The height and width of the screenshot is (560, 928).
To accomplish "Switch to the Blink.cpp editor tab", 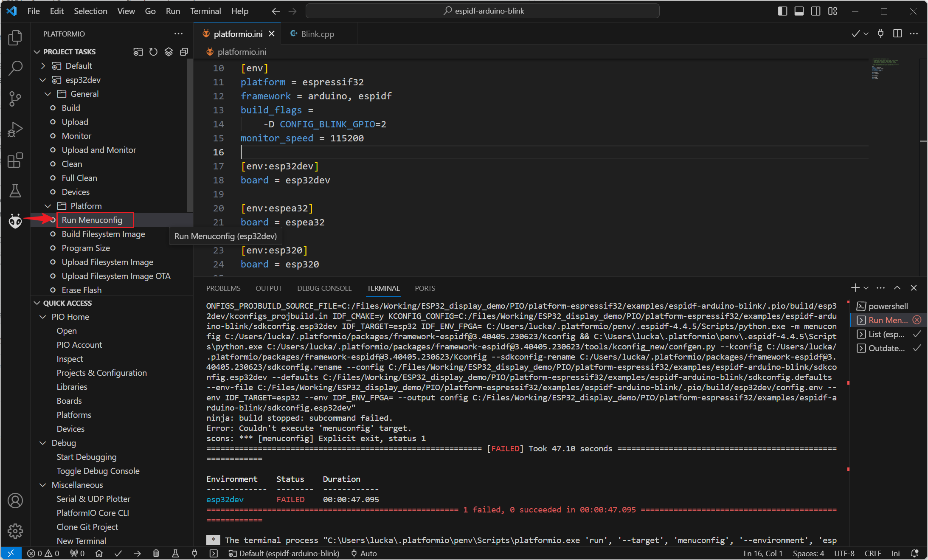I will [318, 34].
